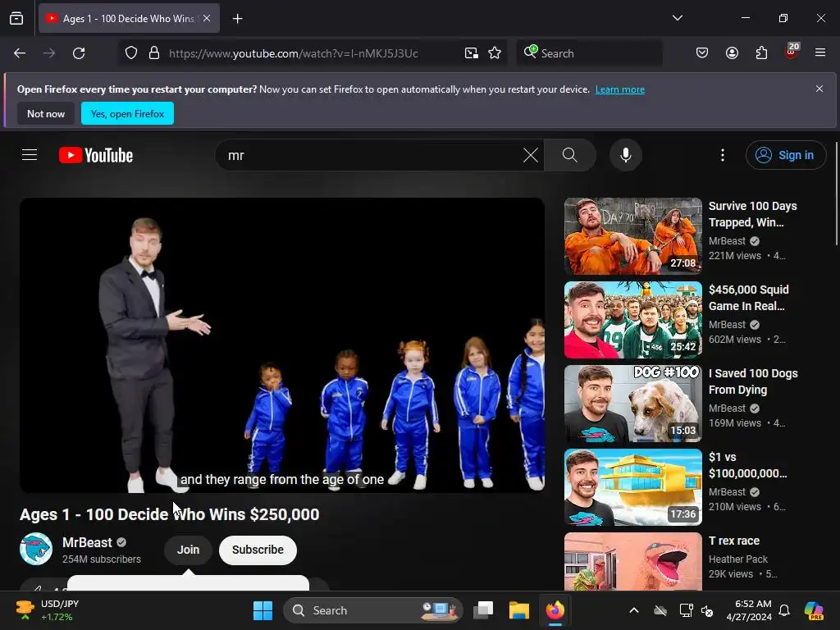Screen dimensions: 840x630
Task: Open the MrBeast channel avatar
Action: pos(36,549)
